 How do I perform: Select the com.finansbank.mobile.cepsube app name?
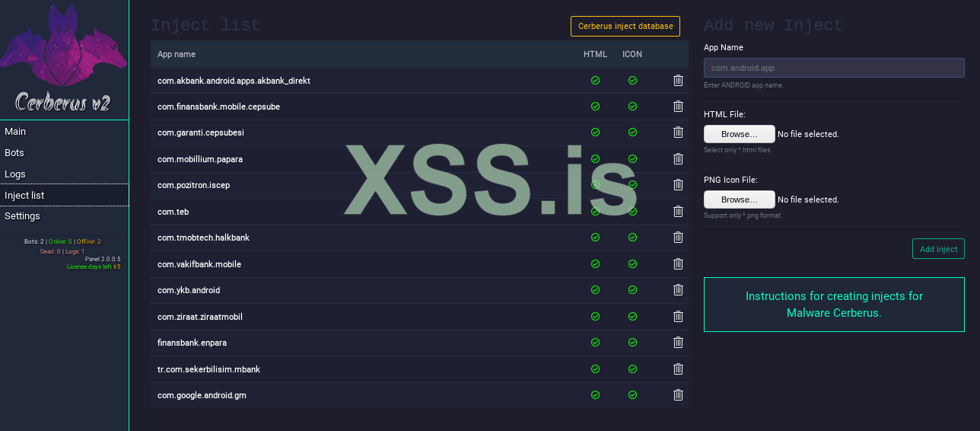pos(218,107)
